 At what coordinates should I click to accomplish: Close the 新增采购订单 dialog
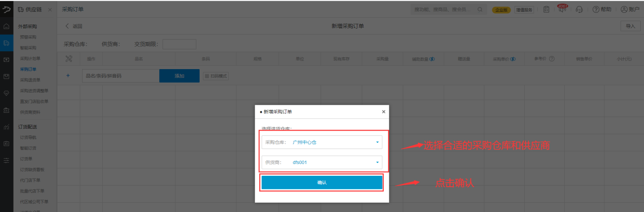coord(383,112)
